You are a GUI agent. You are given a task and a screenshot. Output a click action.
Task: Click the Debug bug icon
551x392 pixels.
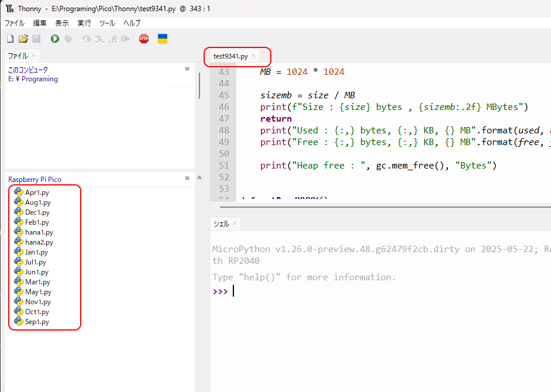coord(68,39)
